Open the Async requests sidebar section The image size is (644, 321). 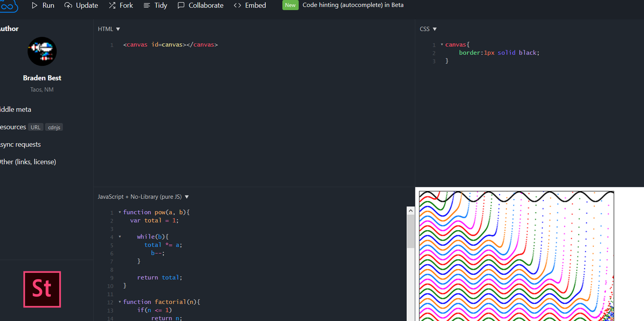pyautogui.click(x=21, y=144)
